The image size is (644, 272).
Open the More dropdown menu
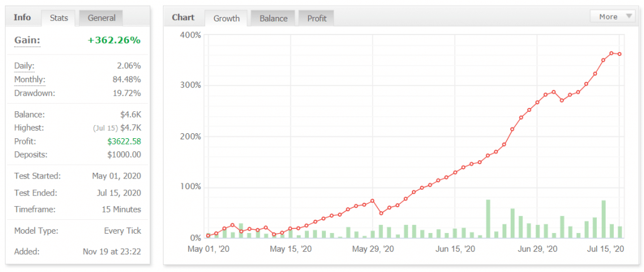point(612,16)
